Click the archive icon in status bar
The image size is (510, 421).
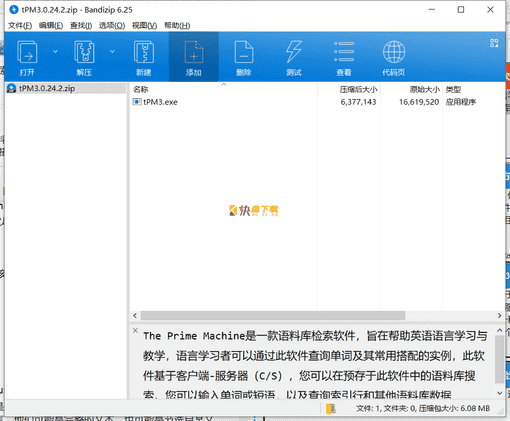coord(331,408)
